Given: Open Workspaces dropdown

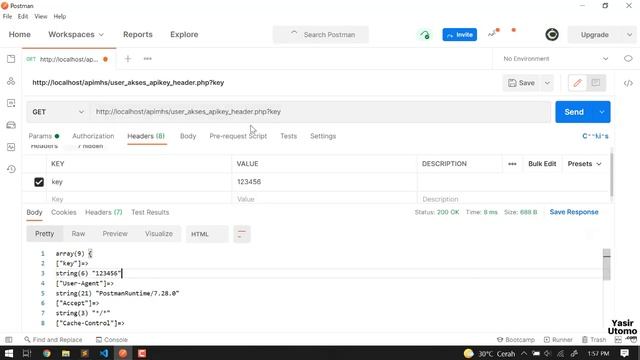Looking at the screenshot, I should (76, 35).
